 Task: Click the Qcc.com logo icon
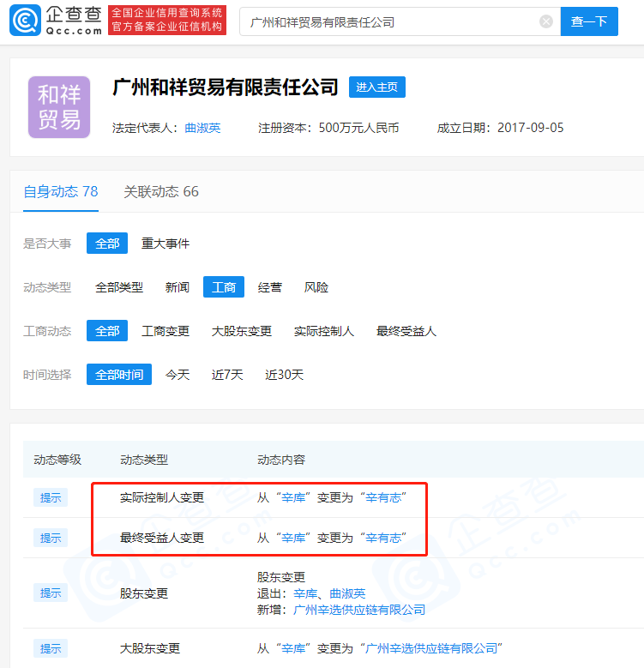click(26, 21)
